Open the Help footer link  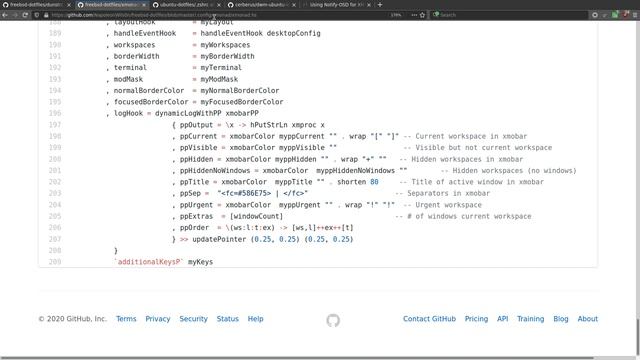[256, 319]
